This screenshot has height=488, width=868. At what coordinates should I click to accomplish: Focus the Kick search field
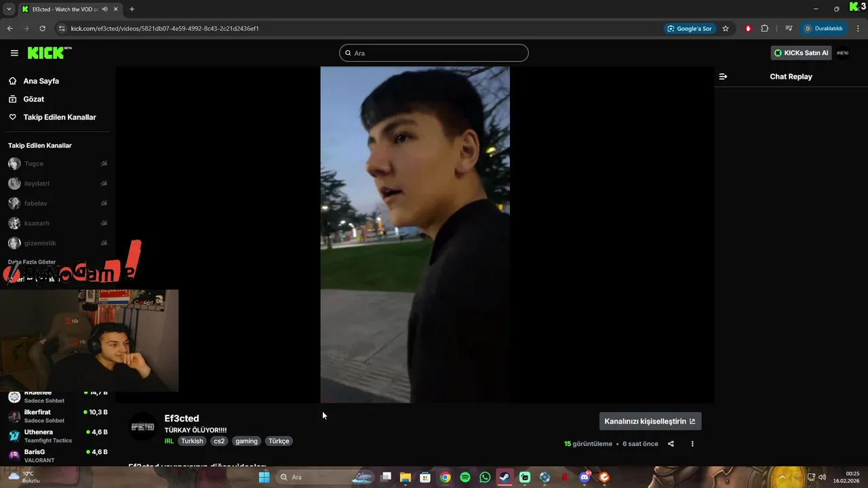pos(434,53)
